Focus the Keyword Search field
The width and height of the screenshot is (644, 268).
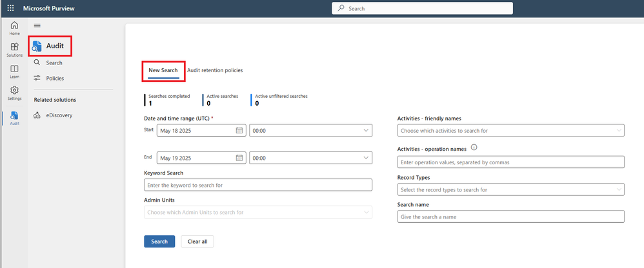258,185
